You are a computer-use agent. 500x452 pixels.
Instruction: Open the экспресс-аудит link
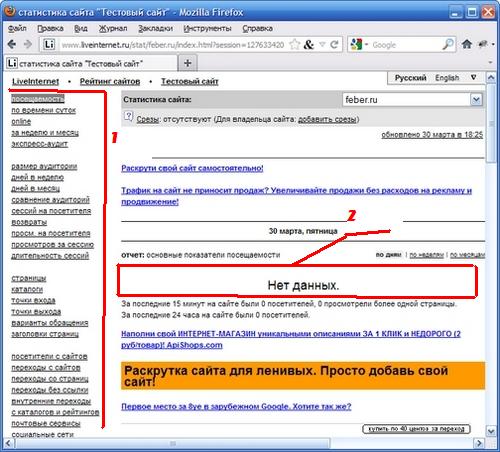(x=39, y=144)
